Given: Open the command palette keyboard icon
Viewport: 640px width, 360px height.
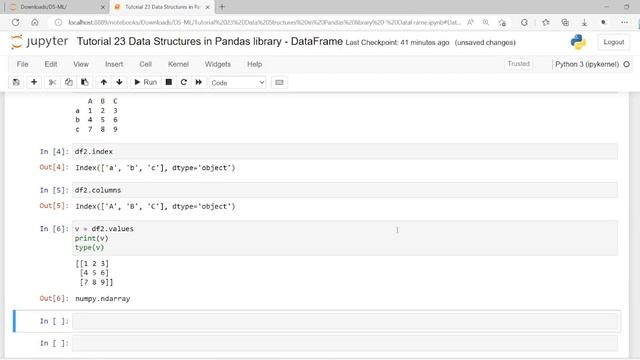Looking at the screenshot, I should point(279,82).
